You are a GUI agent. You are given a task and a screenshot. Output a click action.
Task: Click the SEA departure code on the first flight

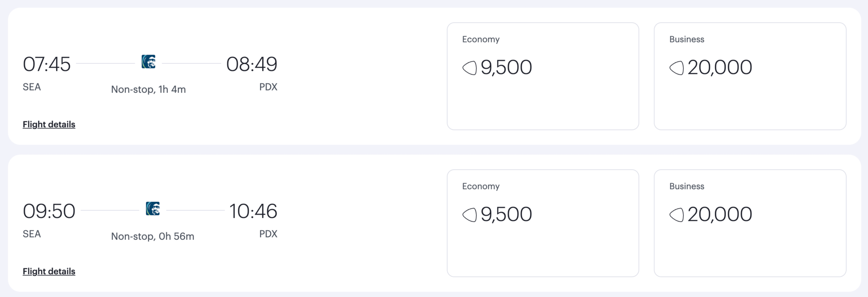pyautogui.click(x=32, y=87)
